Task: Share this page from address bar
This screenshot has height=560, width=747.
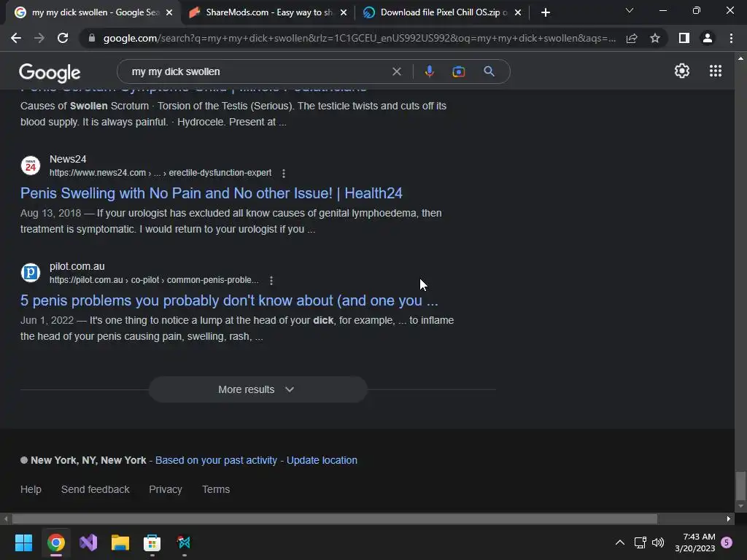Action: click(x=632, y=38)
